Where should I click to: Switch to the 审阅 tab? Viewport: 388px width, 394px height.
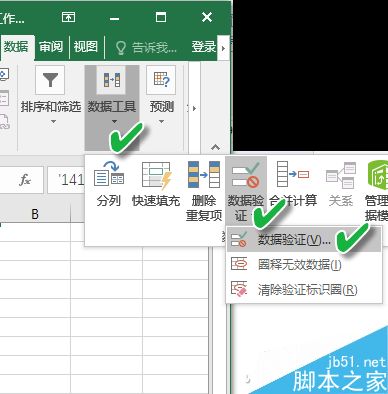point(51,47)
